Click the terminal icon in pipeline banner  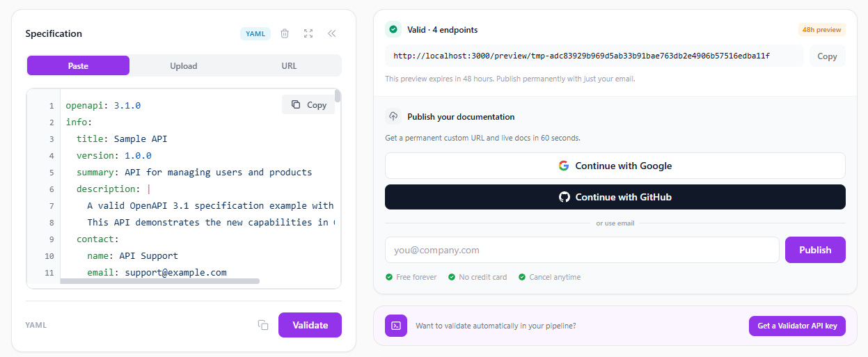point(396,326)
